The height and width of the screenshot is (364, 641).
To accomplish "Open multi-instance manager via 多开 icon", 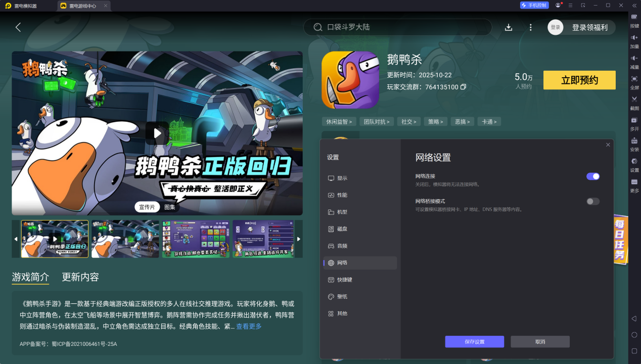I will 634,121.
